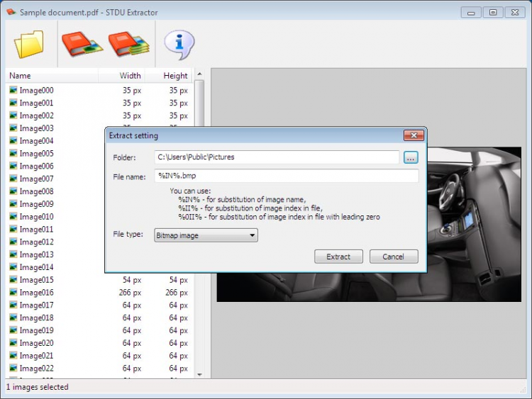Select the Image005 row icon
532x399 pixels.
click(x=13, y=153)
